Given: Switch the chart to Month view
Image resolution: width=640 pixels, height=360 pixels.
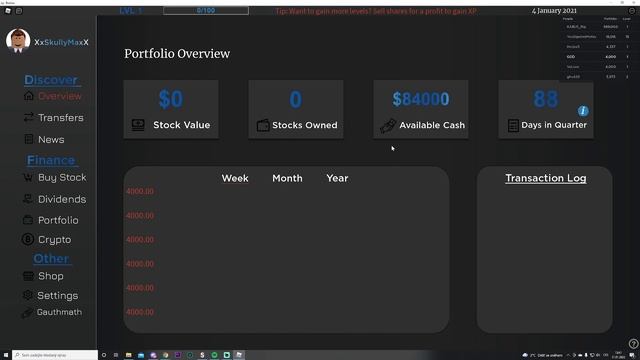Looking at the screenshot, I should click(287, 178).
